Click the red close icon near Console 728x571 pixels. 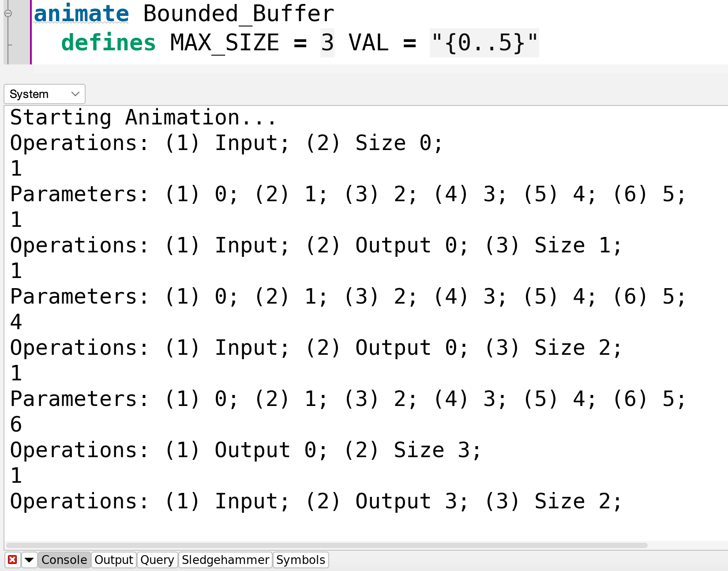click(12, 560)
